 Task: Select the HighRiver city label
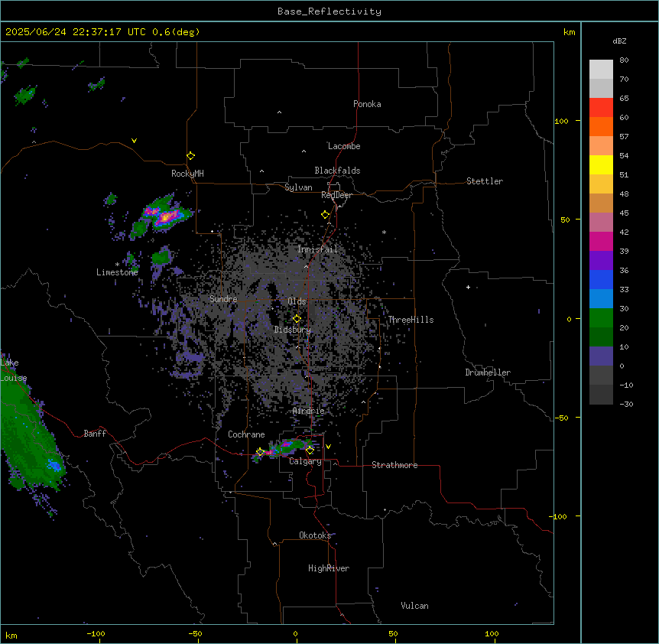329,568
